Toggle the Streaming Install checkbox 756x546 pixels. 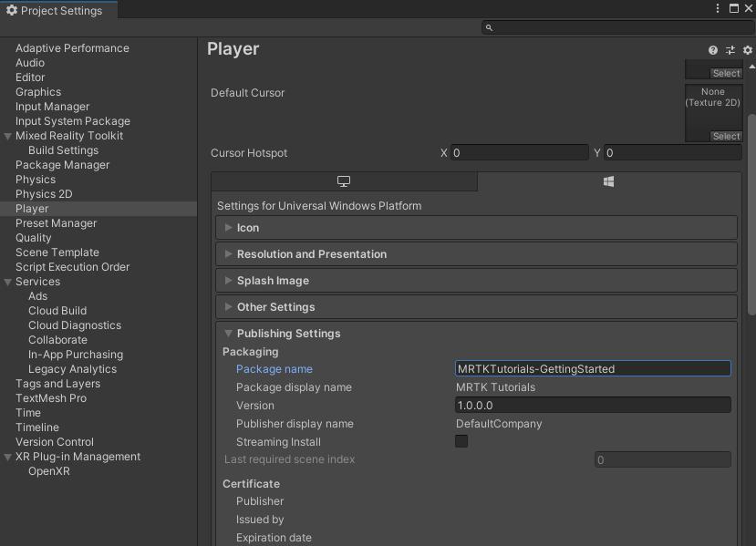(x=461, y=441)
